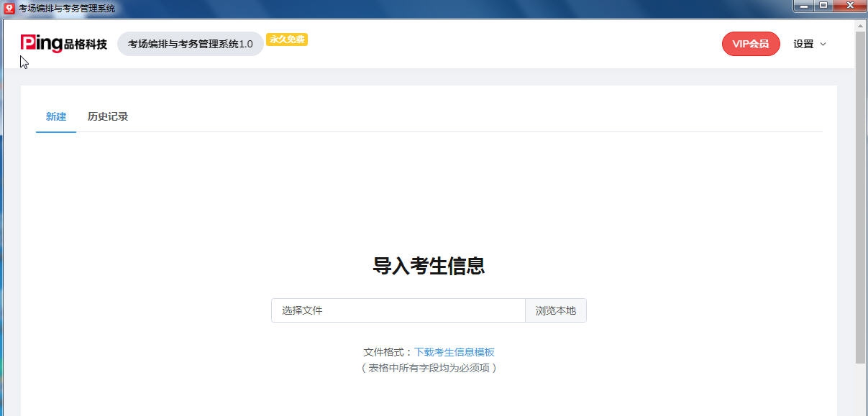This screenshot has height=416, width=868.
Task: Select the 新建 tab
Action: [55, 116]
